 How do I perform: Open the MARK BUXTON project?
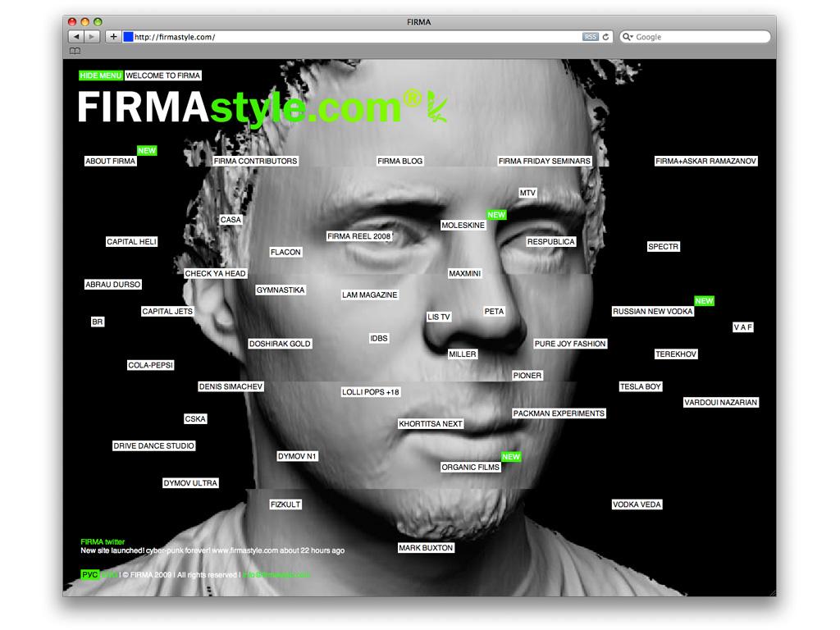coord(426,547)
